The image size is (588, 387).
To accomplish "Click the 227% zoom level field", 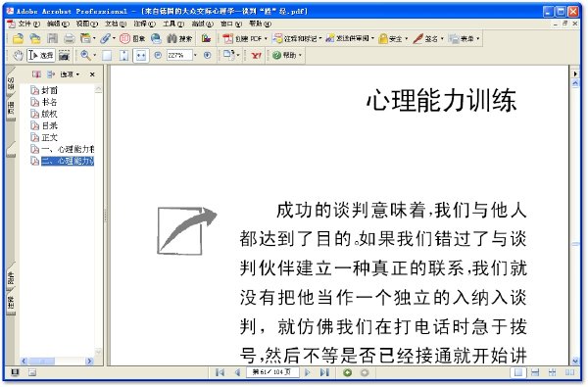I will coord(179,55).
